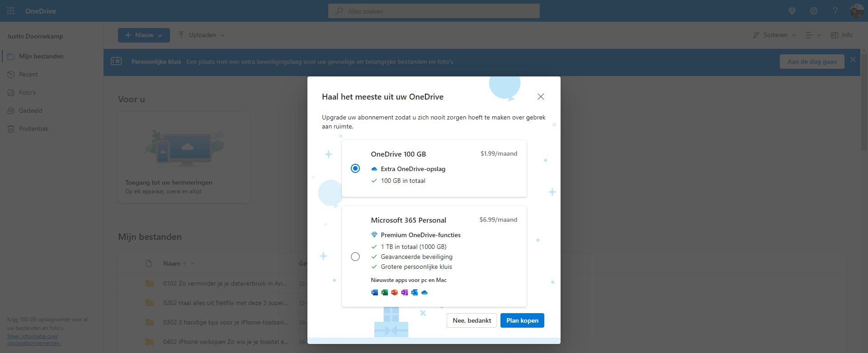Click the OneDrive title link
Screen dimensions: 868x353
click(x=41, y=11)
